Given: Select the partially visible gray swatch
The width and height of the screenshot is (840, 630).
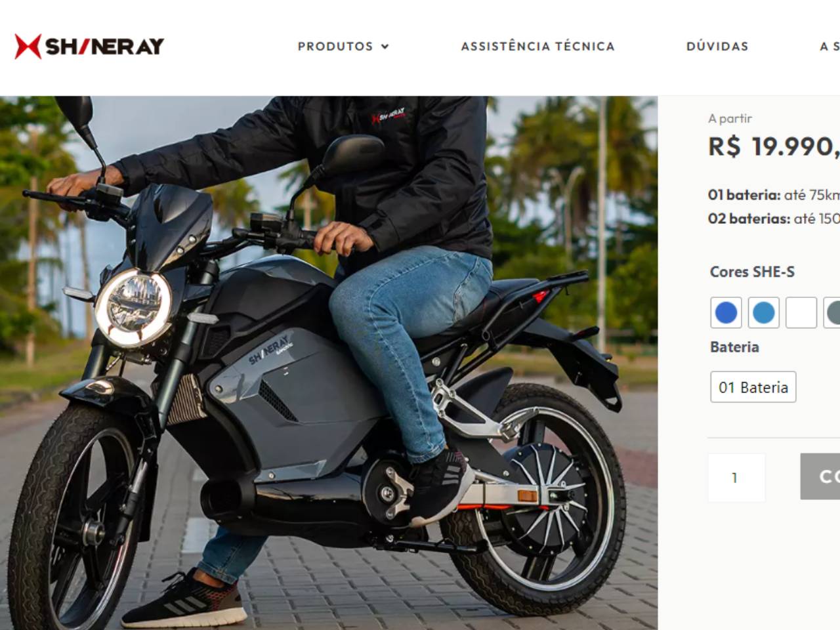Looking at the screenshot, I should point(832,312).
